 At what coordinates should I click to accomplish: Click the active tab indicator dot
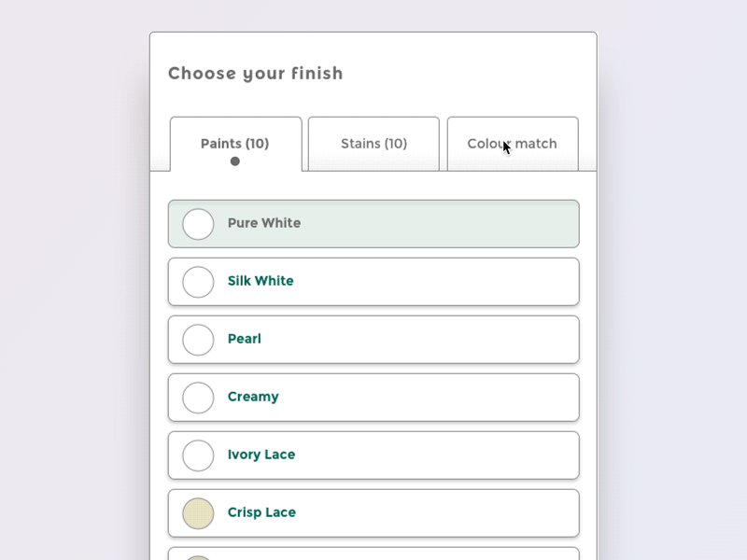234,161
